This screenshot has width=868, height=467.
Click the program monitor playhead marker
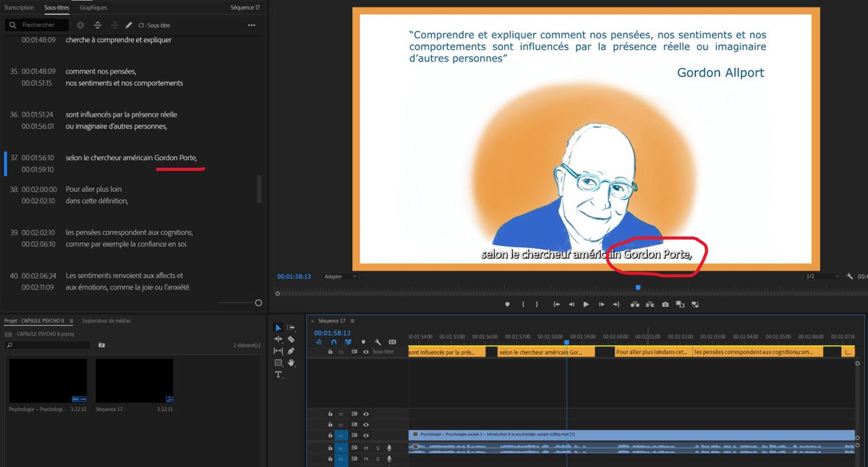pyautogui.click(x=637, y=288)
